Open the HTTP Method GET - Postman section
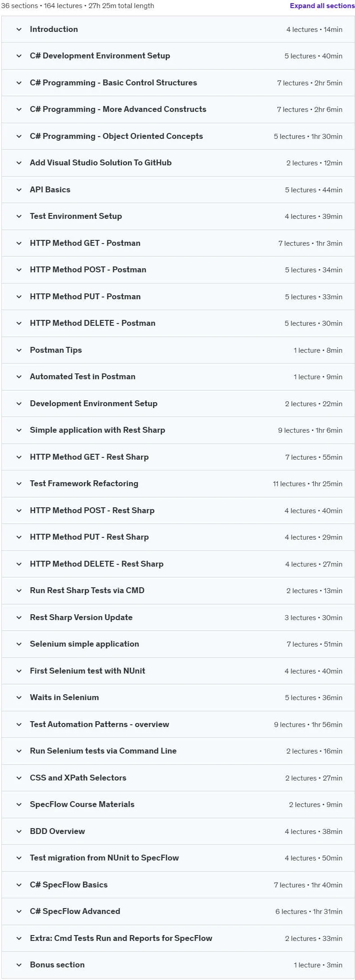The width and height of the screenshot is (355, 980). [178, 243]
